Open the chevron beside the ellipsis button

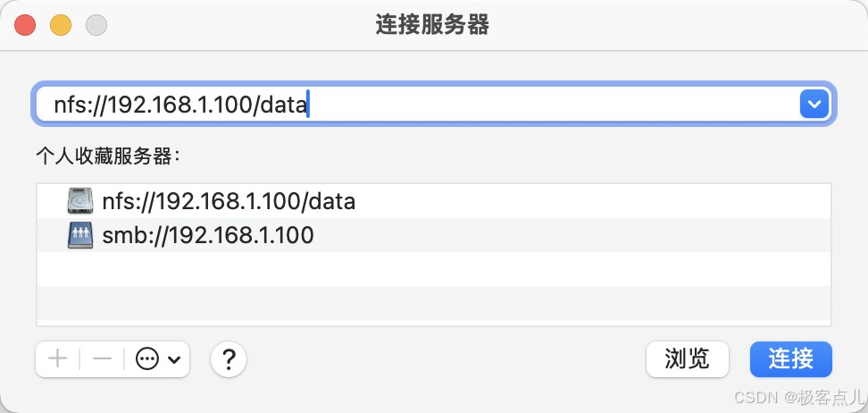pyautogui.click(x=173, y=359)
